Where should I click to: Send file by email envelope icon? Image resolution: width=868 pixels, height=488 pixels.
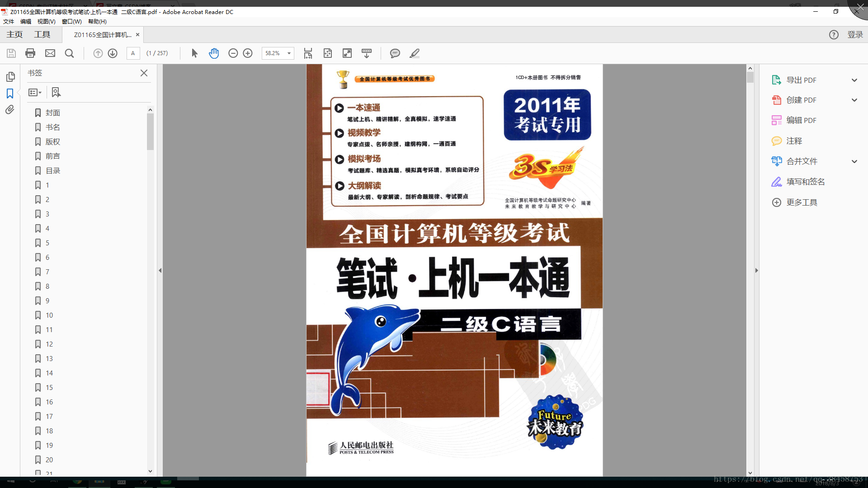pyautogui.click(x=50, y=53)
